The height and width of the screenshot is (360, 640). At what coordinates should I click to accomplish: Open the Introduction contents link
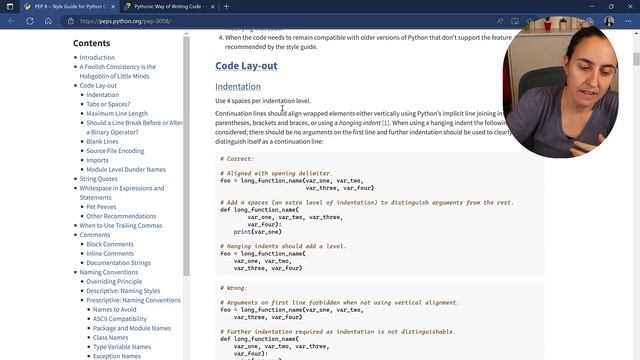click(97, 57)
